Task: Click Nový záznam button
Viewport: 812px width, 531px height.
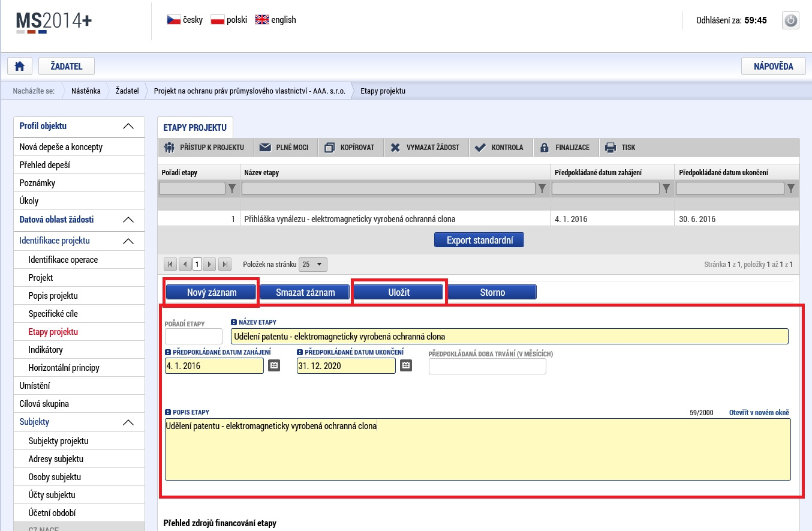Action: click(212, 292)
